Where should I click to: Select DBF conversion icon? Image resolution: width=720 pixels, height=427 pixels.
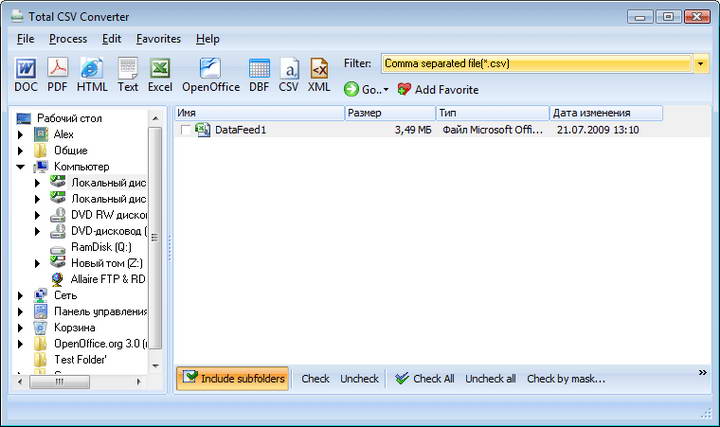pyautogui.click(x=259, y=69)
